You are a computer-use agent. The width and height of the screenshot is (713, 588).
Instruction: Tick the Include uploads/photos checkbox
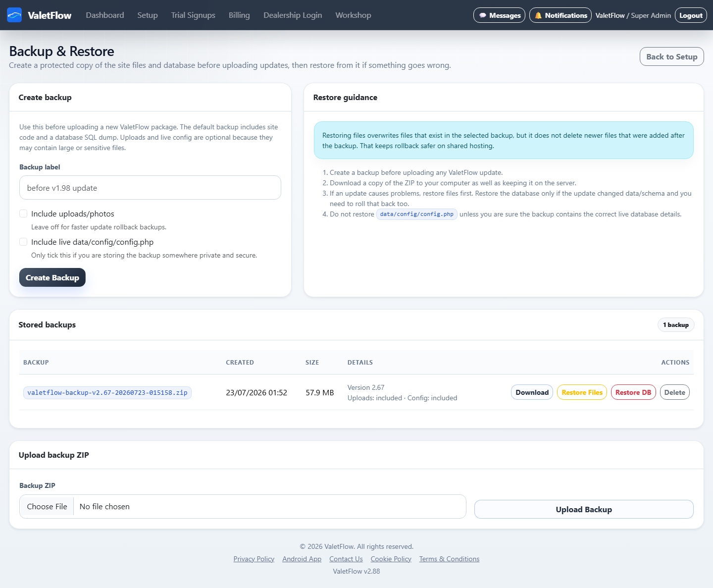tap(23, 214)
